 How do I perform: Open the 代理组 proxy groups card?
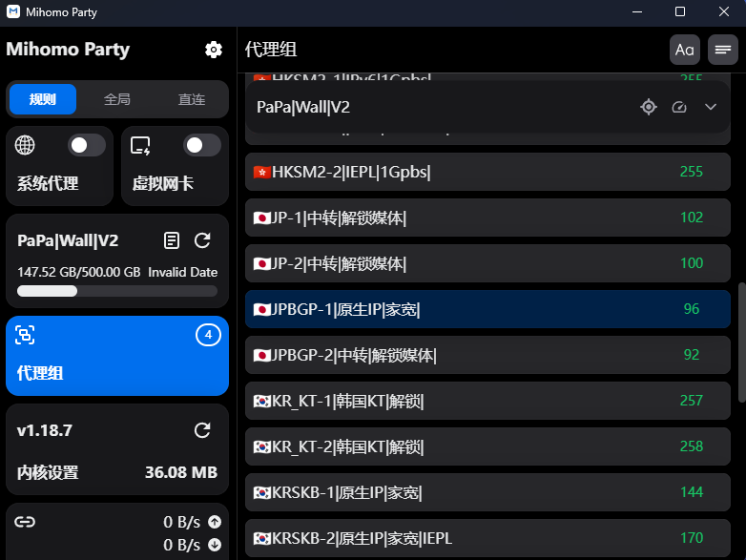[x=117, y=356]
